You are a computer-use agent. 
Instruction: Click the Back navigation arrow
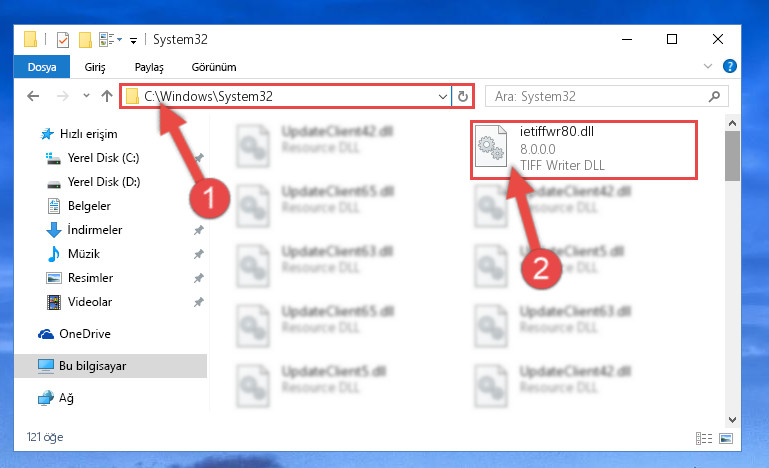[33, 96]
